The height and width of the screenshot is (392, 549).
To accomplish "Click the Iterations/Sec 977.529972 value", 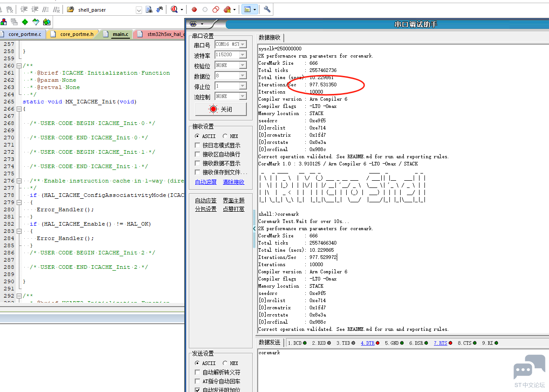I will pos(323,257).
